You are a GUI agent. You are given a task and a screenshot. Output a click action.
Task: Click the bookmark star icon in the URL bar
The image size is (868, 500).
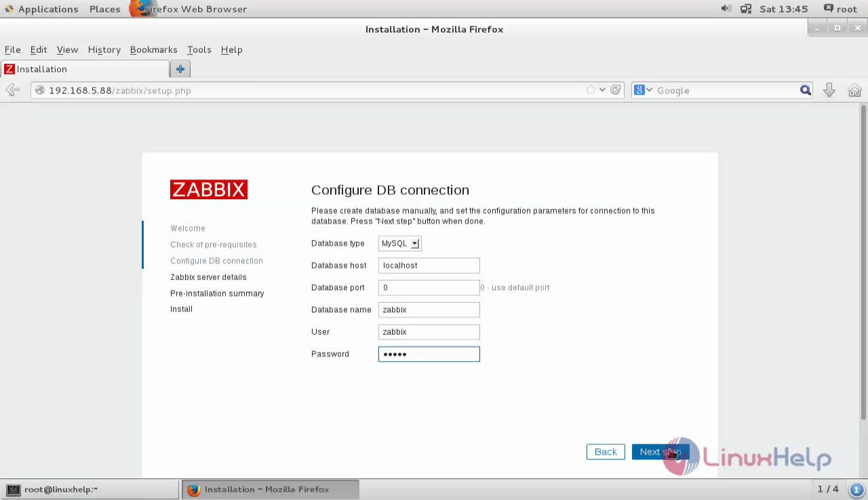591,90
